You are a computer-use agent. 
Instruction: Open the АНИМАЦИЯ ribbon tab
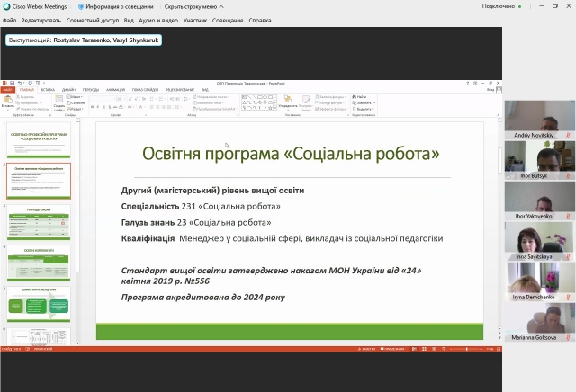pos(115,90)
